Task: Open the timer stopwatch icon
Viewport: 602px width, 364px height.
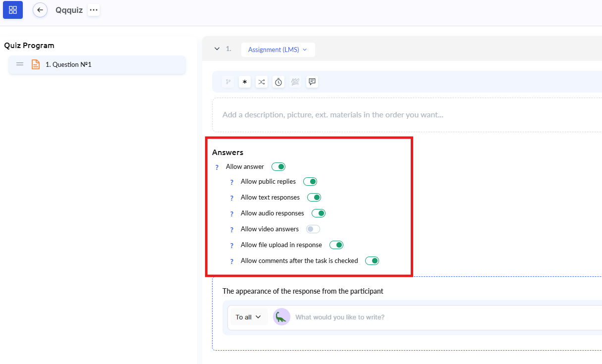Action: (x=278, y=82)
